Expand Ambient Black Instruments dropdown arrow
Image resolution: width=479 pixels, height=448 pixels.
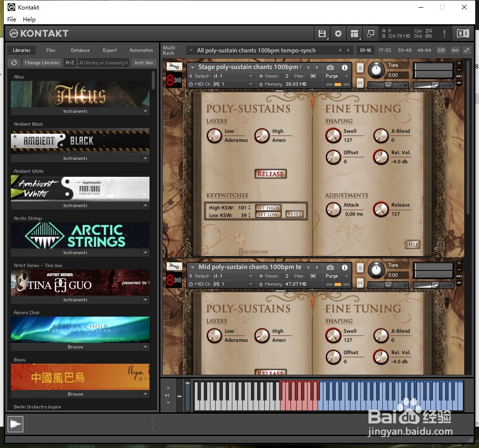[145, 158]
